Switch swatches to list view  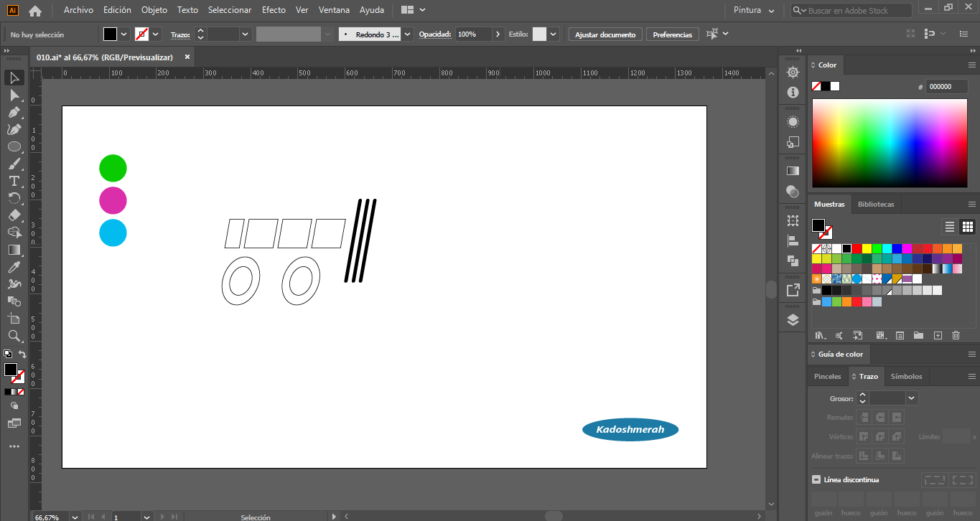[x=950, y=227]
